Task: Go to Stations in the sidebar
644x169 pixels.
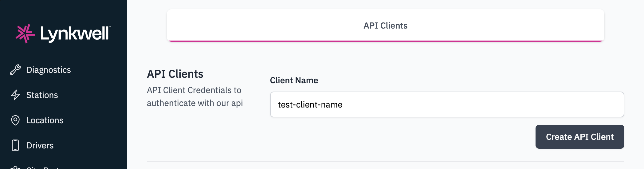Action: coord(42,95)
